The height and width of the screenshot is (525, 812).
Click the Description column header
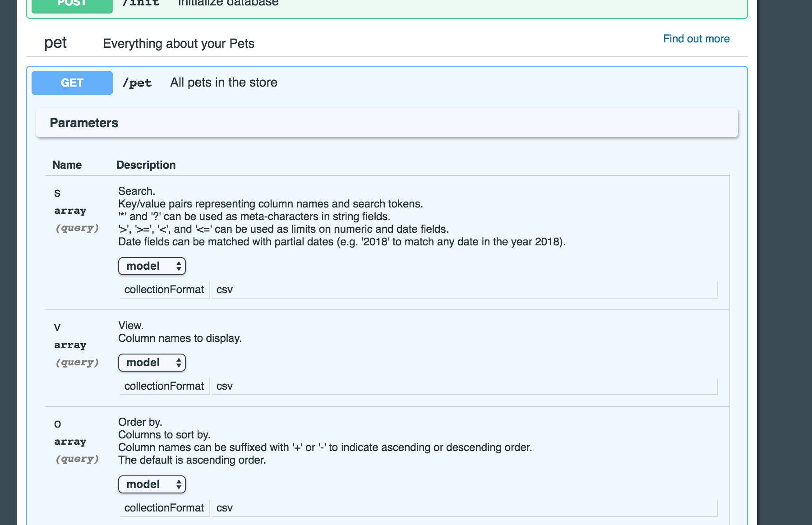(146, 165)
